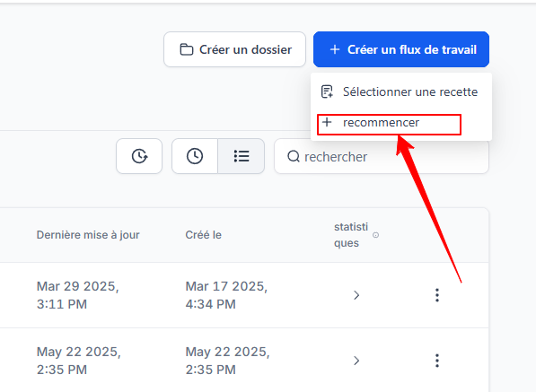Open three-dot menu for Mar 17 2025 row
The height and width of the screenshot is (392, 536).
pyautogui.click(x=437, y=295)
